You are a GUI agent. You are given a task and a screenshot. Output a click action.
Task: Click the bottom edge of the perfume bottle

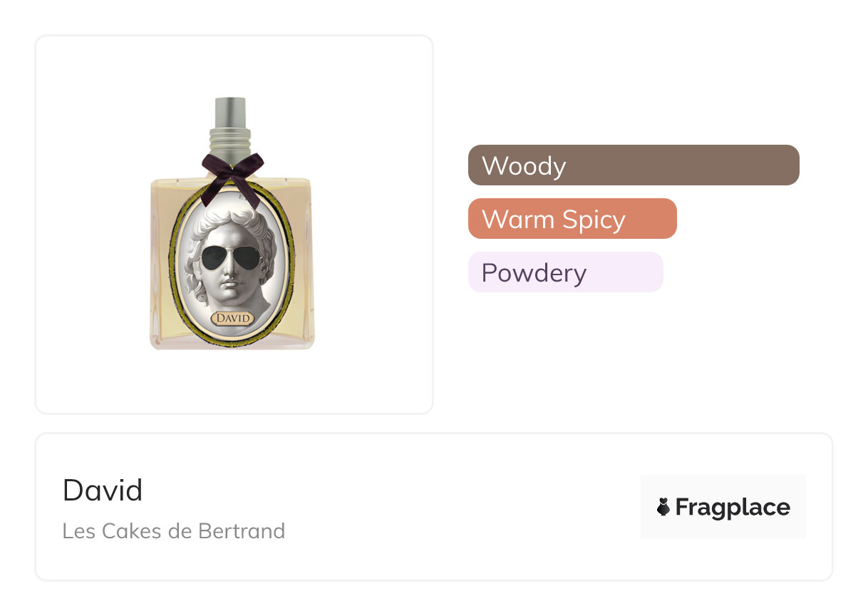pyautogui.click(x=232, y=346)
